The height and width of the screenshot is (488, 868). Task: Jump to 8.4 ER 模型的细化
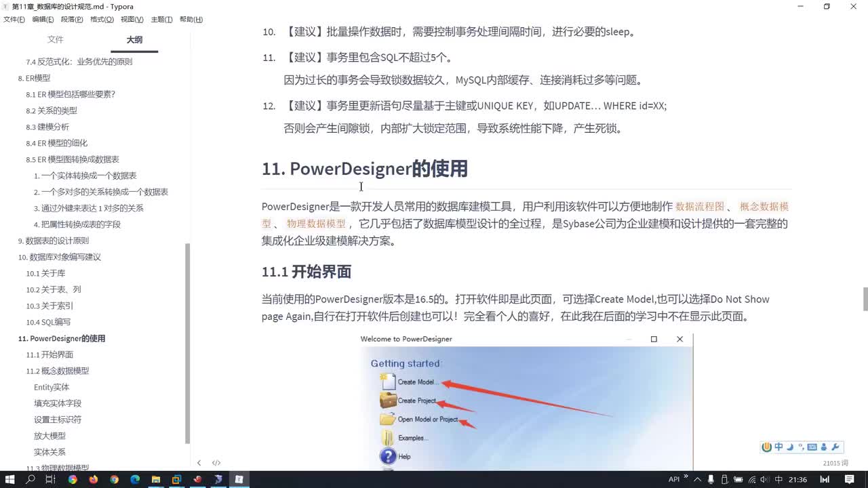coord(57,143)
